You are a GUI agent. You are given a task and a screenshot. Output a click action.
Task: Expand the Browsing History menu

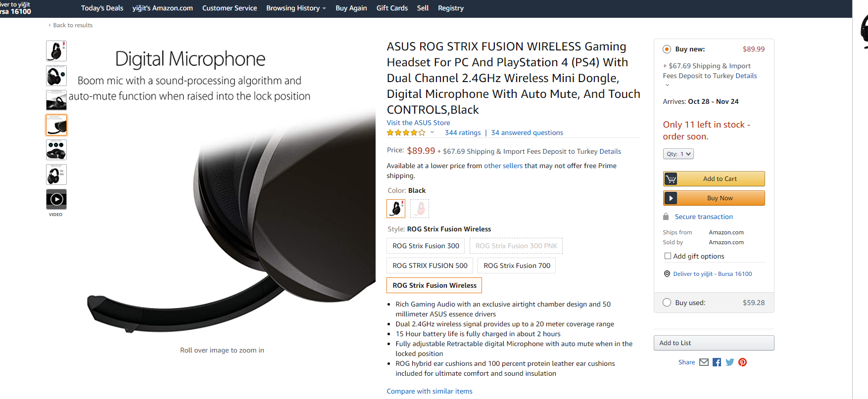296,8
